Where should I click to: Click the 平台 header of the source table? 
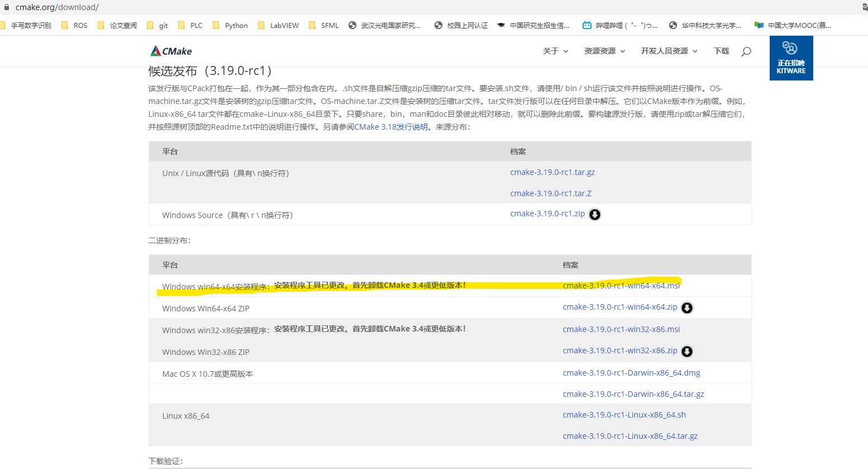(170, 151)
